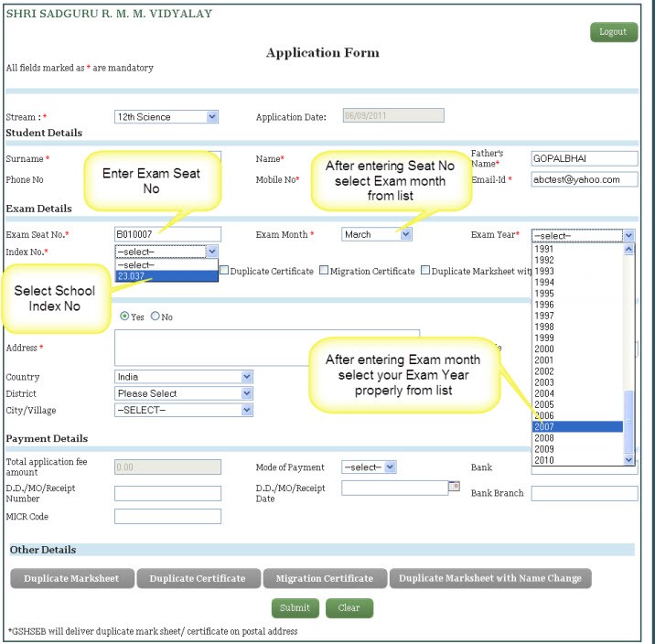Open the receipt date calendar picker

point(454,487)
